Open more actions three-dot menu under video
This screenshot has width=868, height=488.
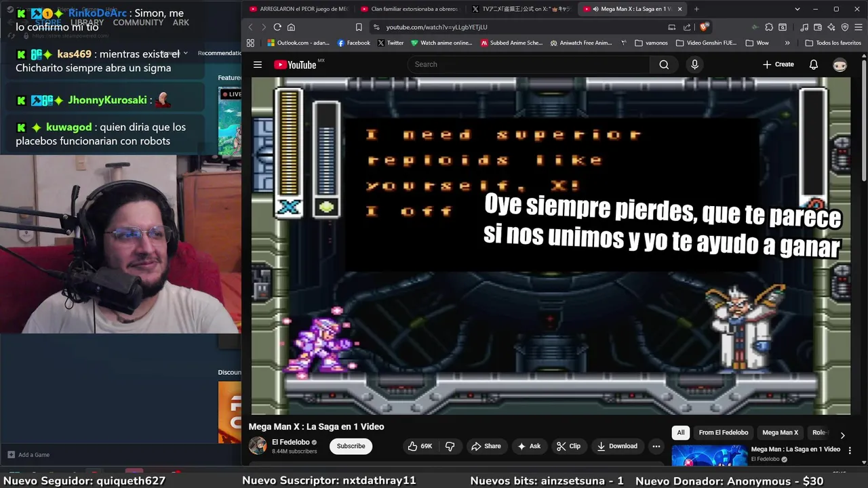(656, 446)
